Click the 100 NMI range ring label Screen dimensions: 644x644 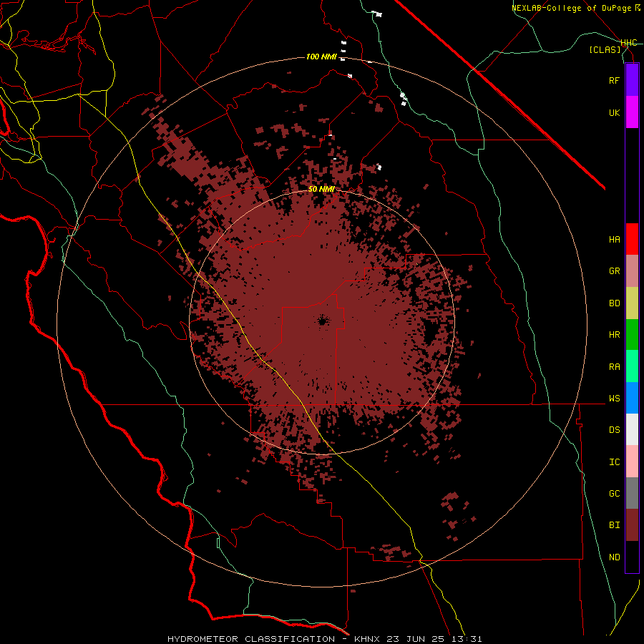[x=321, y=57]
